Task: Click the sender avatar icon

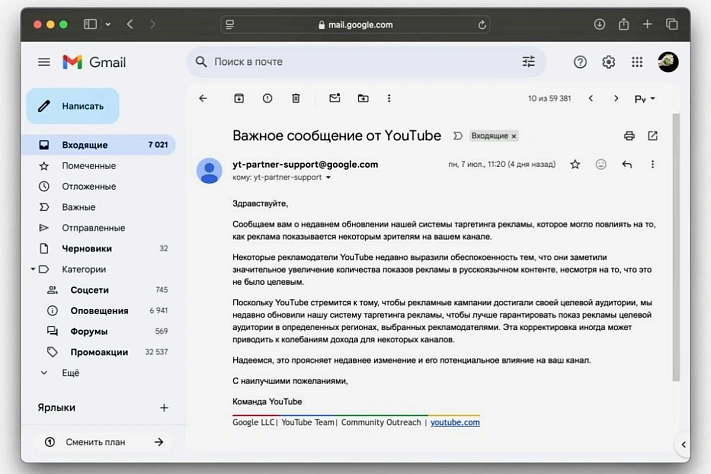Action: [209, 171]
